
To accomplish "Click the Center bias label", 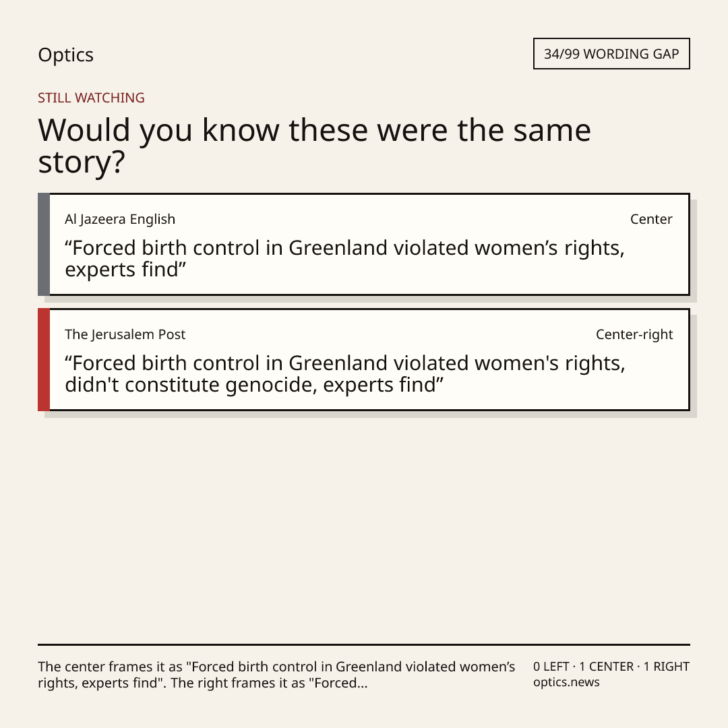I will pyautogui.click(x=651, y=219).
